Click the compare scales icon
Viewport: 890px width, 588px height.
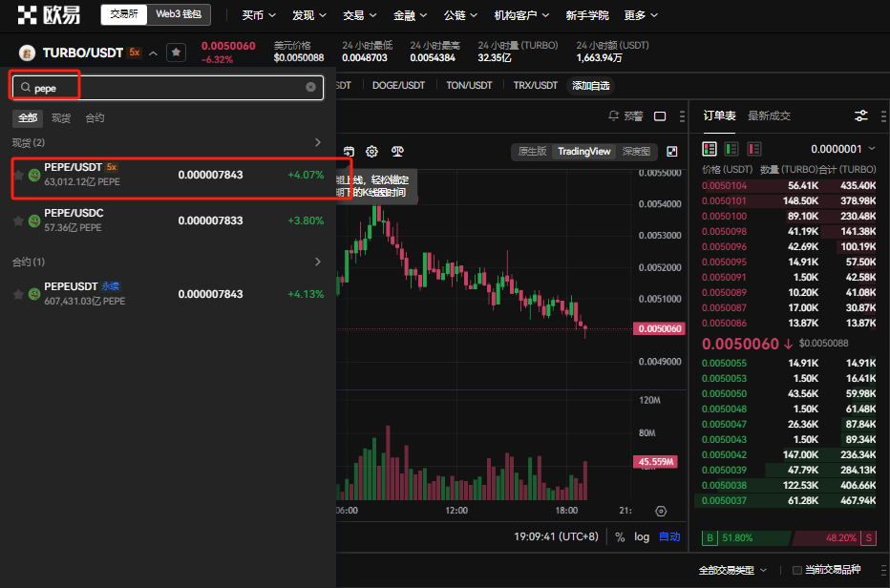pos(397,152)
